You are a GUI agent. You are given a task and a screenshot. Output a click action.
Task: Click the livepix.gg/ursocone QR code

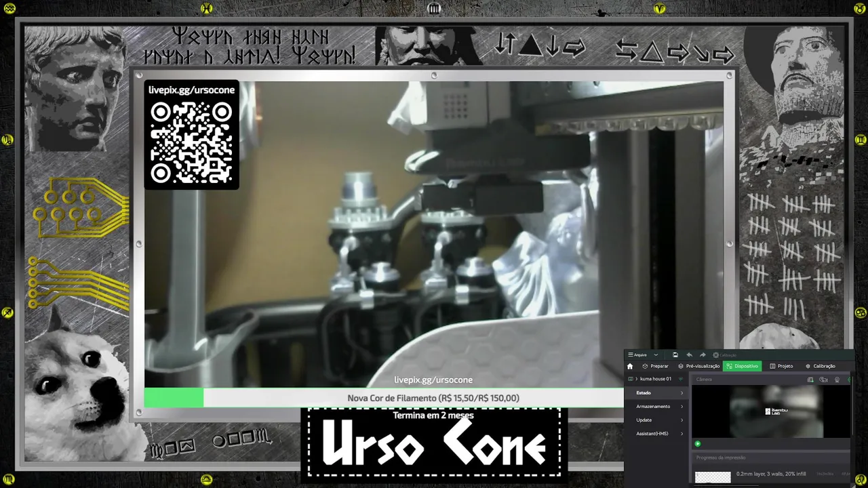191,142
